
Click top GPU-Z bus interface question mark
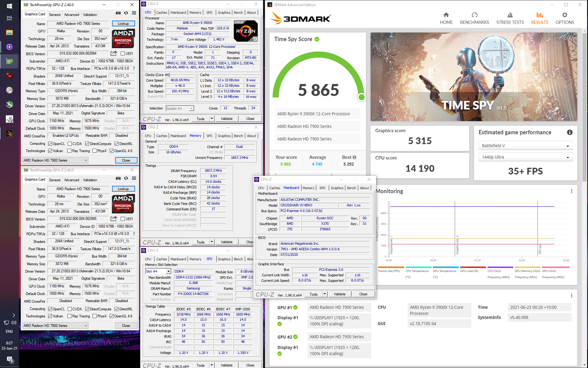[x=134, y=68]
